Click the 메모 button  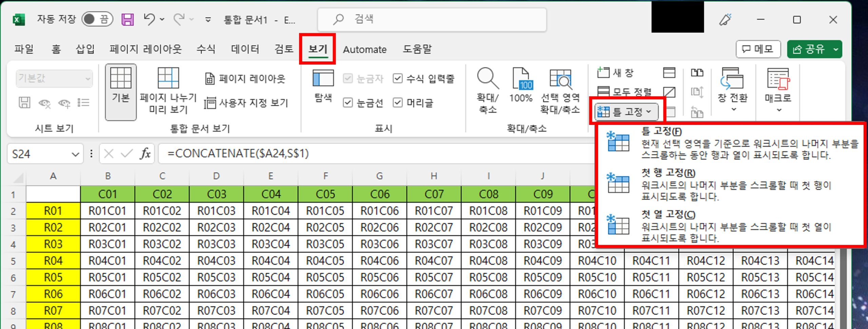(x=758, y=49)
